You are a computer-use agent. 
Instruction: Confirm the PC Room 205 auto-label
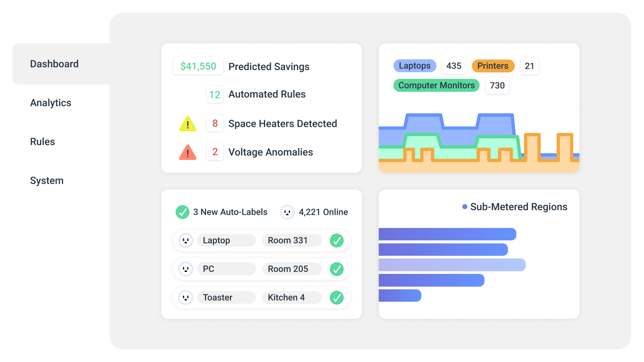[337, 269]
